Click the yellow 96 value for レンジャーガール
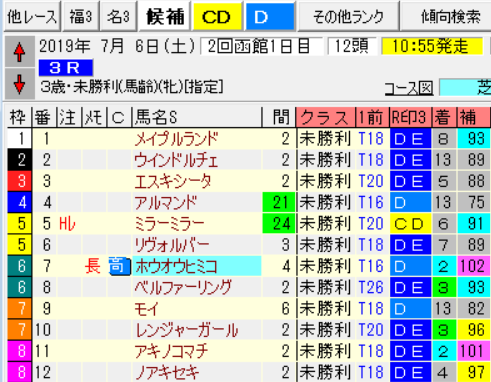The image size is (491, 382). pyautogui.click(x=474, y=330)
